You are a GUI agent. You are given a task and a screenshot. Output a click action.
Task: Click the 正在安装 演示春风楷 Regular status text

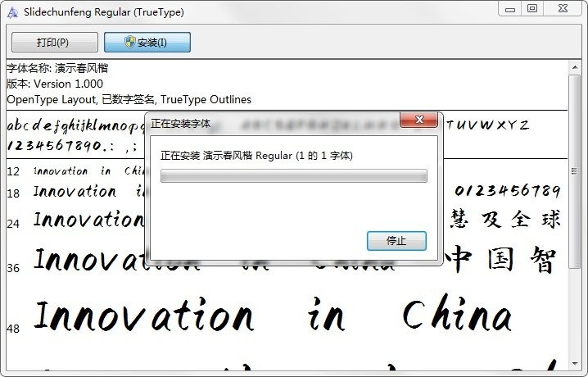coord(256,155)
